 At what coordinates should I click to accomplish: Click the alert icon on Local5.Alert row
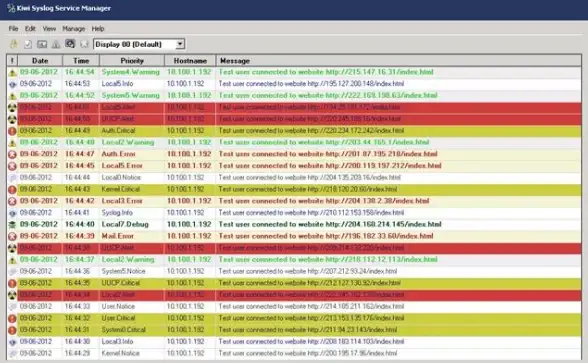click(12, 107)
